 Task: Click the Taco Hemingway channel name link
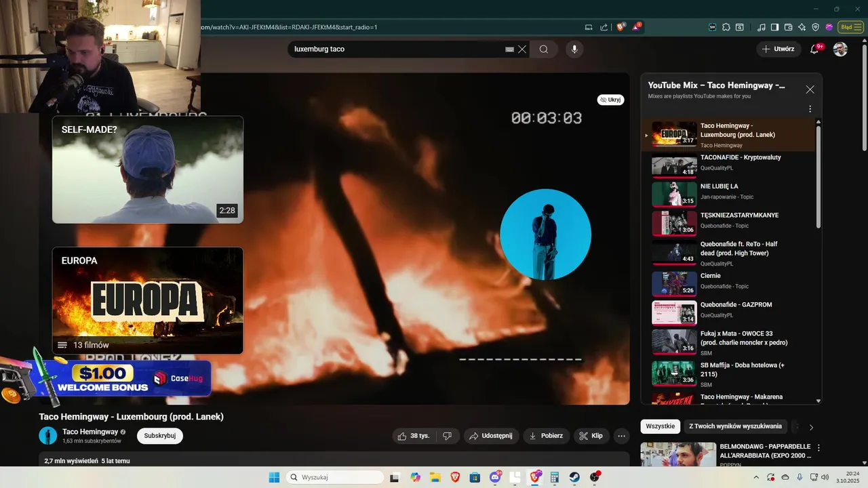pos(90,432)
